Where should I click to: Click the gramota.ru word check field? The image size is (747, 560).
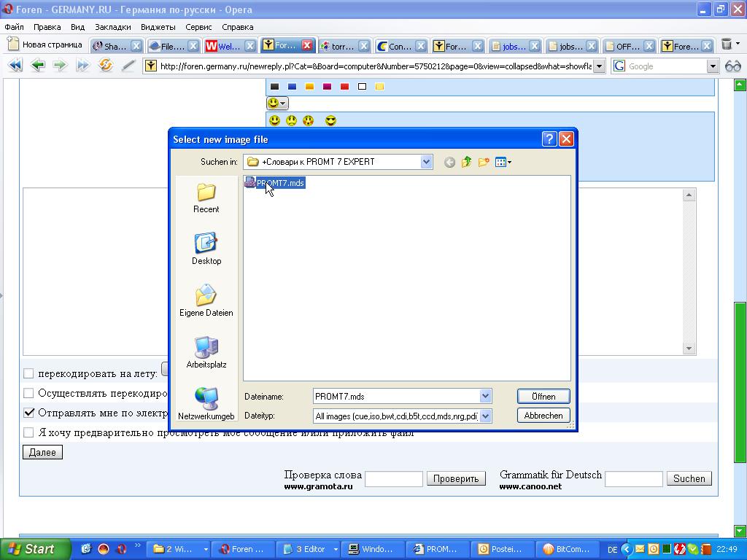(x=393, y=479)
